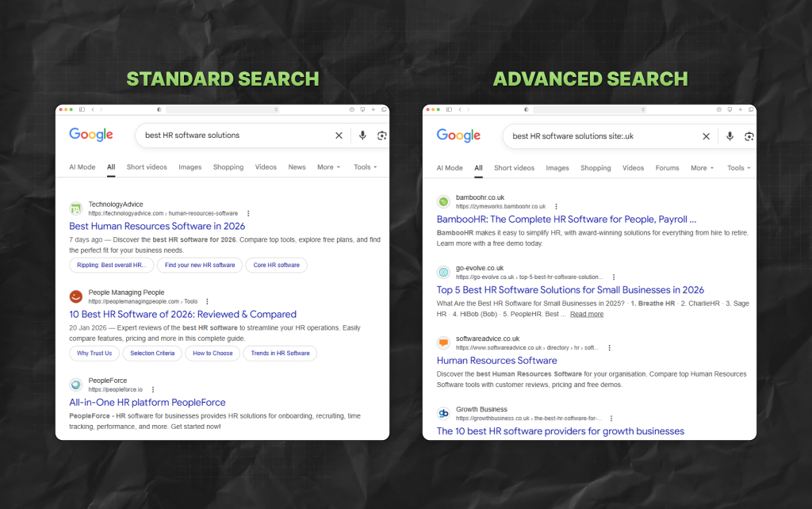Start voice search in Standard Search window

click(362, 135)
